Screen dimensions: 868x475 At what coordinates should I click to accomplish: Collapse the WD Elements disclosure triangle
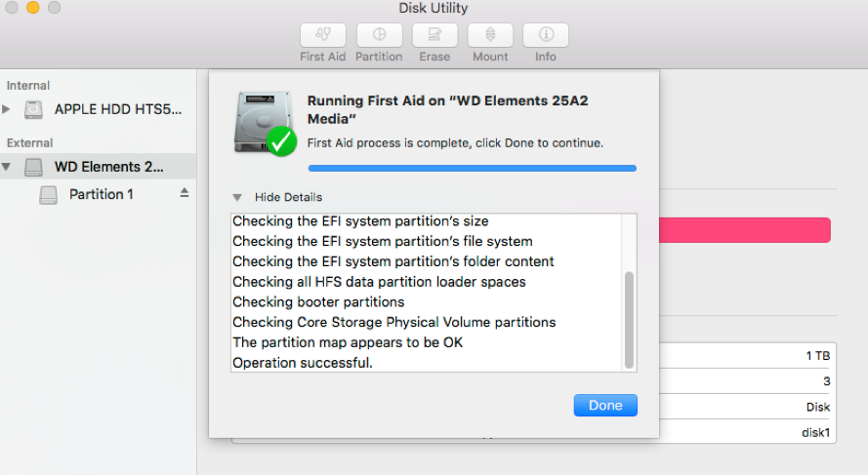[x=6, y=167]
